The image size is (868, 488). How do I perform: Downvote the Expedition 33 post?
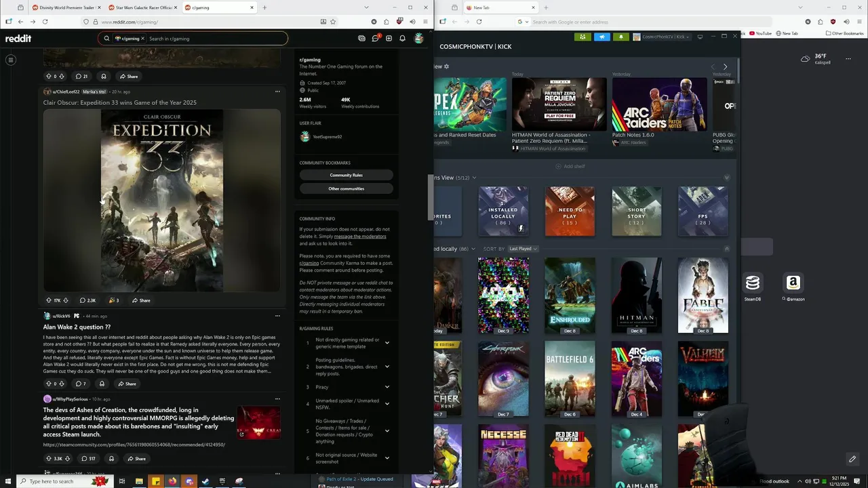(65, 300)
